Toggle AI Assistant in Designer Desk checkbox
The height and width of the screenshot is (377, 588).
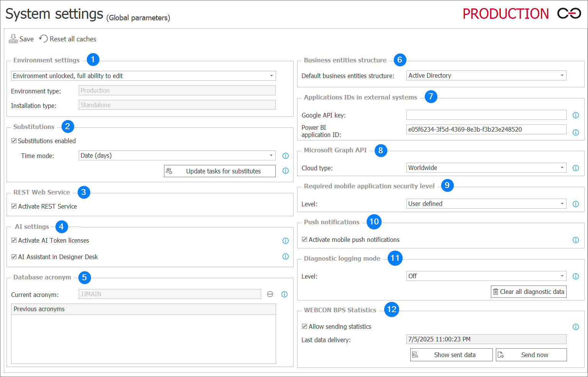[14, 257]
